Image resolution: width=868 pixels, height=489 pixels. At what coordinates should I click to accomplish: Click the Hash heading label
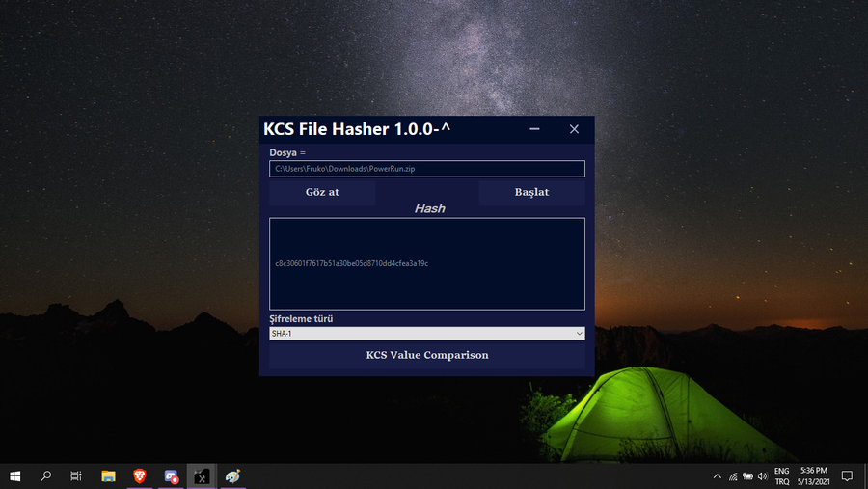click(429, 208)
